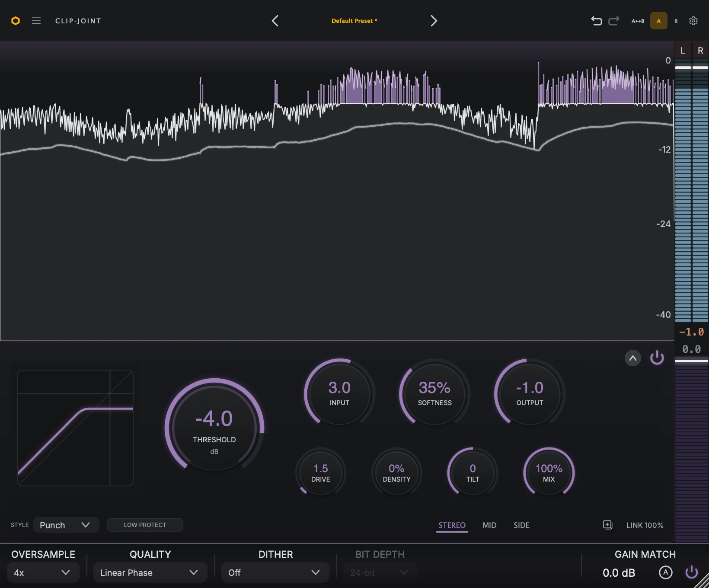Open the Quality Linear Phase dropdown

coord(150,572)
